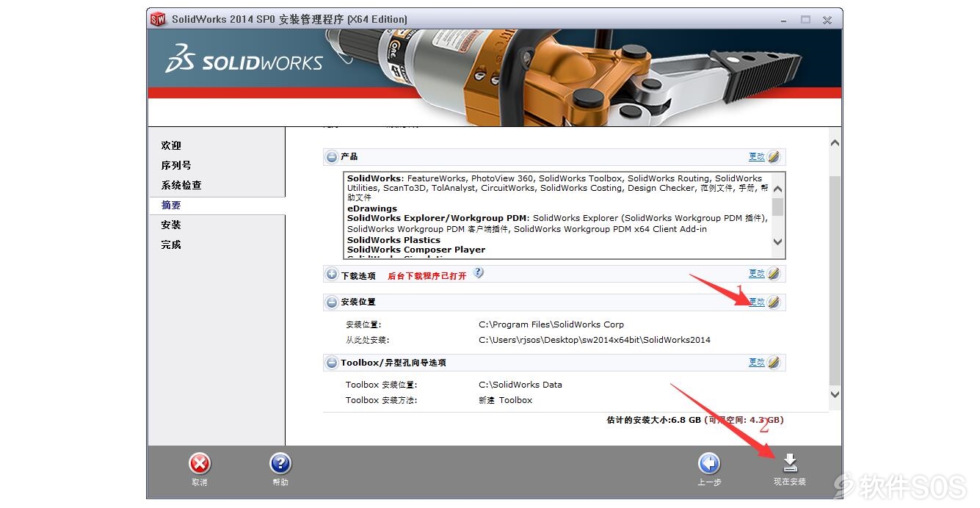The image size is (980, 508).
Task: Click SolidWorks Plastics in product list
Action: [x=394, y=240]
